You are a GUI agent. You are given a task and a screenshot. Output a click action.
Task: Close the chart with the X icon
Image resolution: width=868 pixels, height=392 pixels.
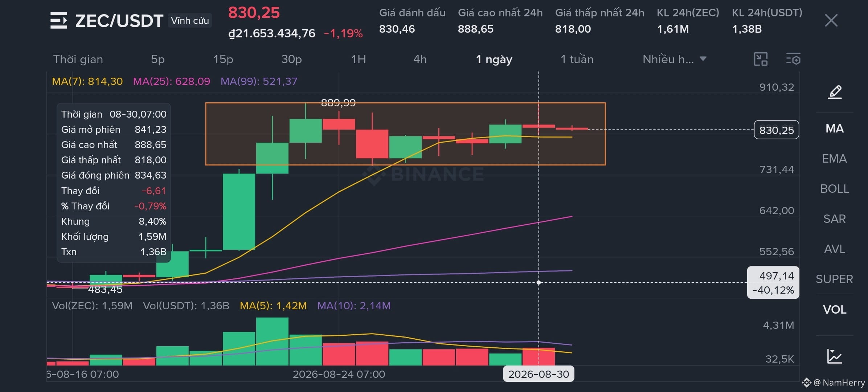pos(831,20)
